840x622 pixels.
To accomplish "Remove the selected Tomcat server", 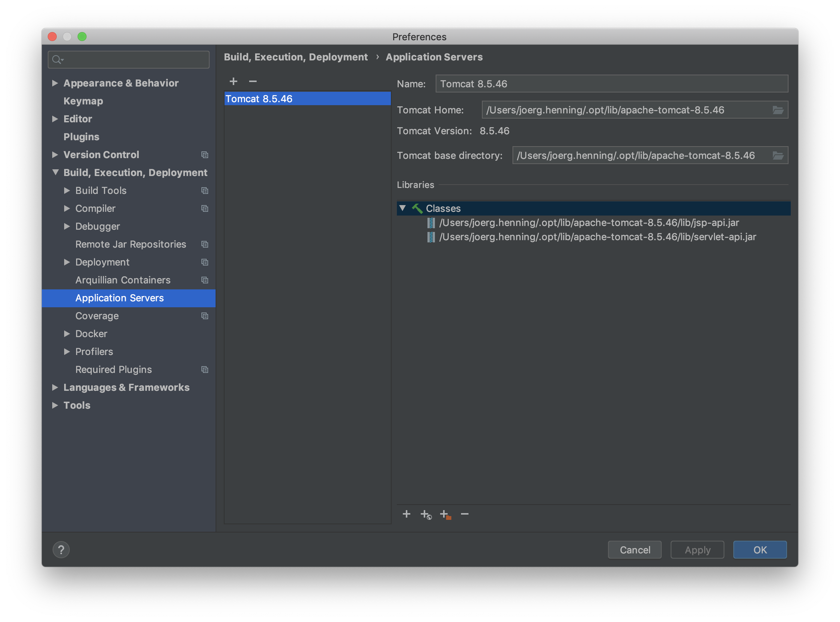I will tap(253, 81).
